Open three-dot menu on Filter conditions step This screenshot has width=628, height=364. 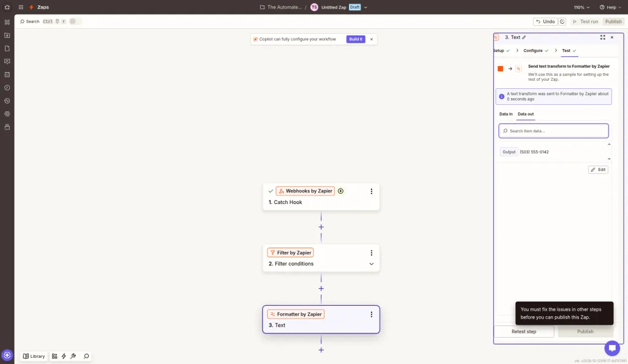(x=371, y=253)
